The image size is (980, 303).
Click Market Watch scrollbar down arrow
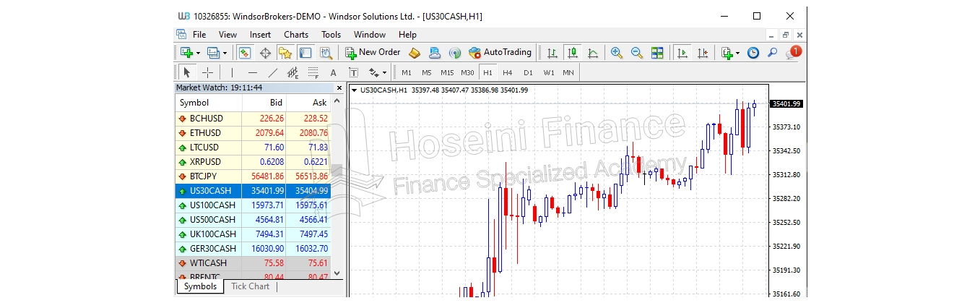point(337,273)
